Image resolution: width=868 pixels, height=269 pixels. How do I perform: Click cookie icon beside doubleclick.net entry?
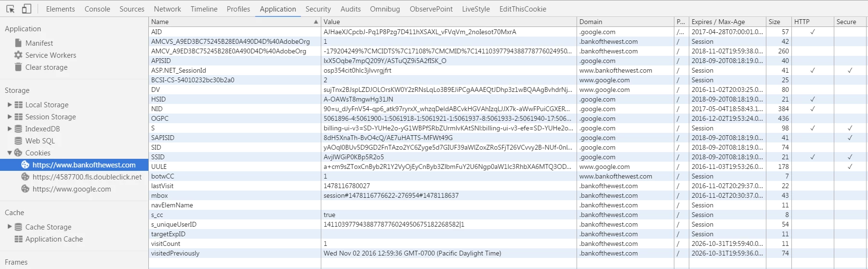coord(26,177)
